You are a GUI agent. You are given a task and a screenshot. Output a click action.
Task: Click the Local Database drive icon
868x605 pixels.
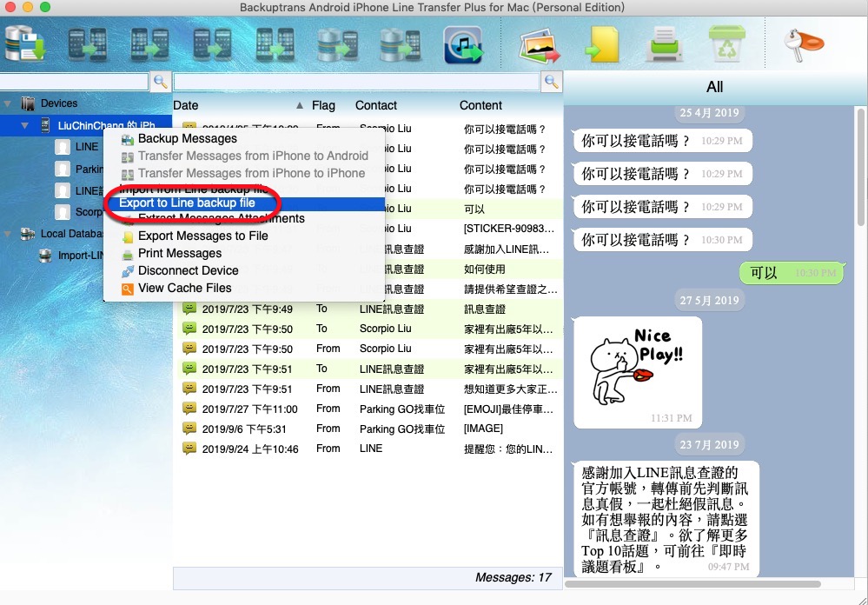[28, 234]
